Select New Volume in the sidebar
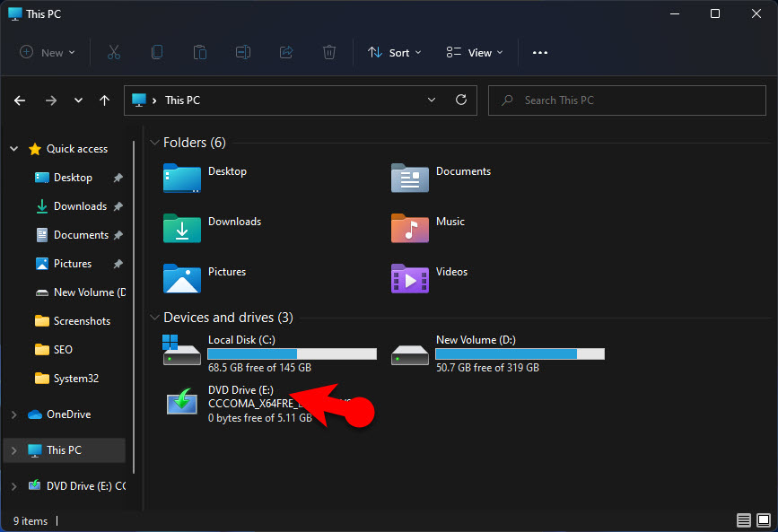The image size is (778, 532). [x=81, y=292]
